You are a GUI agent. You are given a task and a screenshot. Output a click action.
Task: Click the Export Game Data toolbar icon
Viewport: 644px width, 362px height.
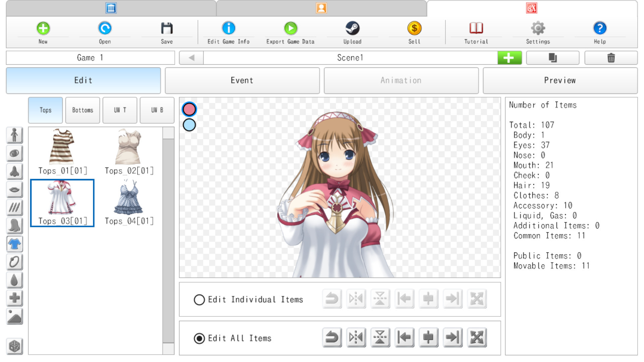click(x=290, y=28)
